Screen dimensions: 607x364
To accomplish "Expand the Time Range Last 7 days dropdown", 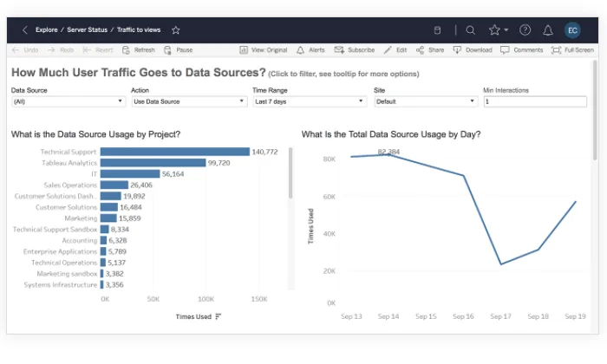I will tap(310, 101).
